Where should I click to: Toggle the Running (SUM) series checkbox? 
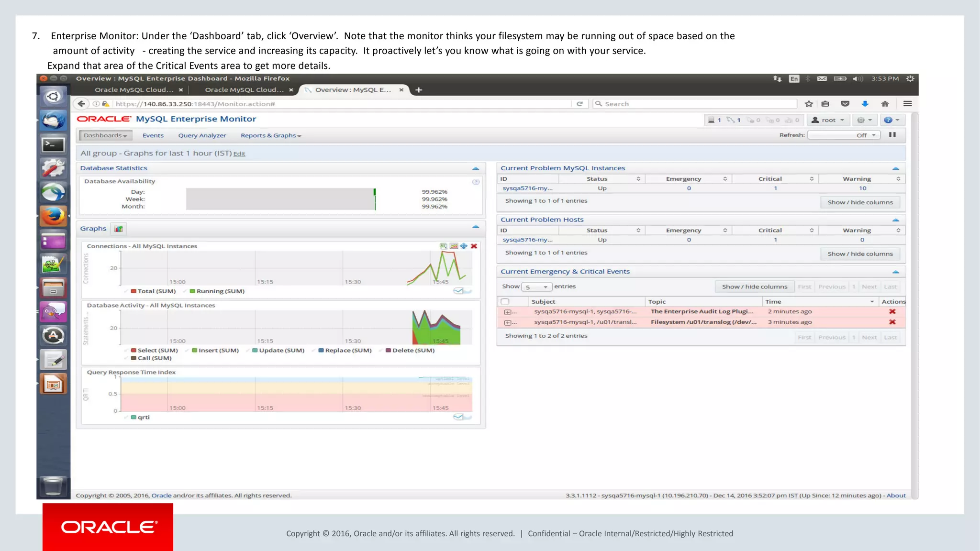186,291
